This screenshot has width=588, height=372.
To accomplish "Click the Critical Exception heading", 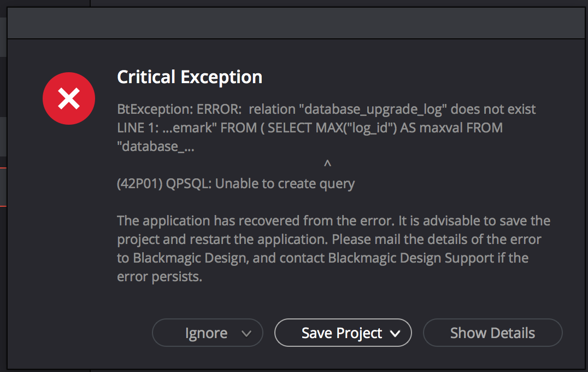I will pos(190,77).
